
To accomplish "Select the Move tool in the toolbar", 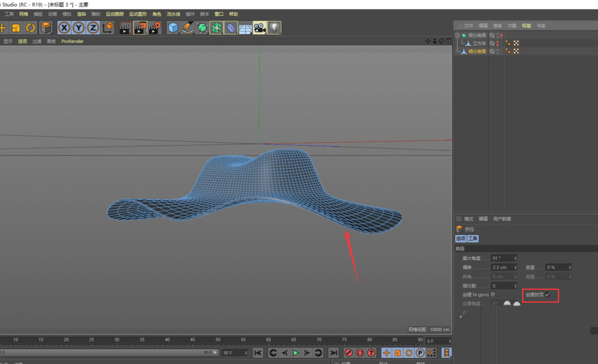I will pos(2,27).
